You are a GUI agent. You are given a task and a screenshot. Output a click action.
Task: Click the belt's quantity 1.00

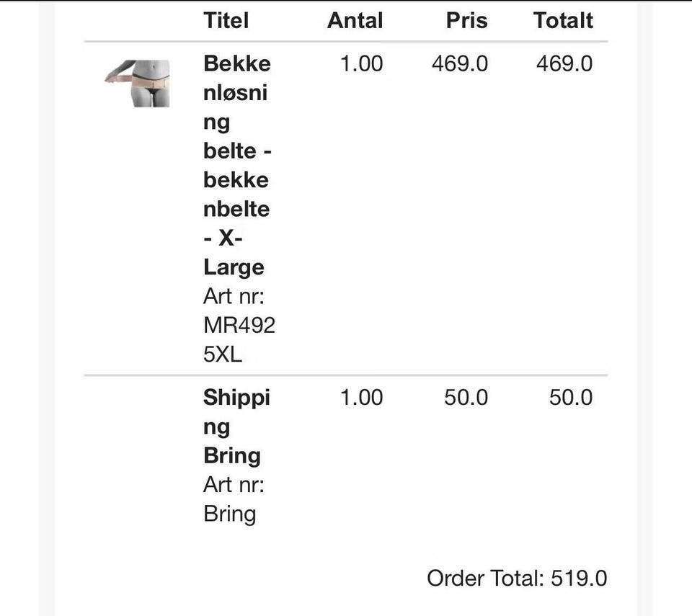tap(361, 63)
